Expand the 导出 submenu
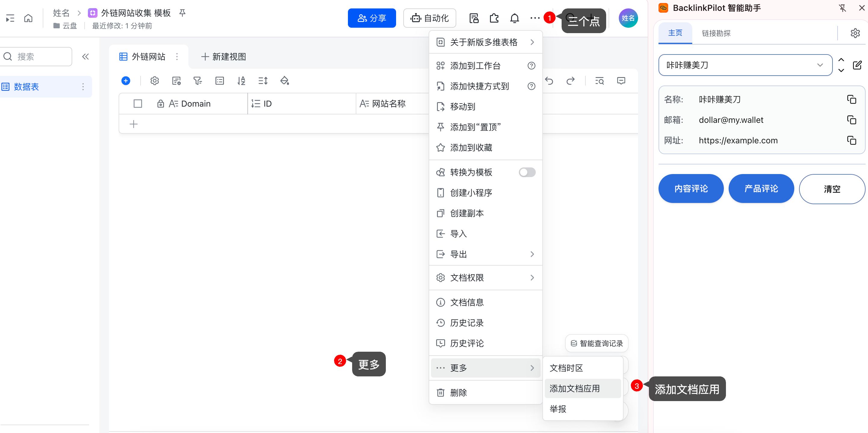Image resolution: width=868 pixels, height=433 pixels. pyautogui.click(x=485, y=254)
